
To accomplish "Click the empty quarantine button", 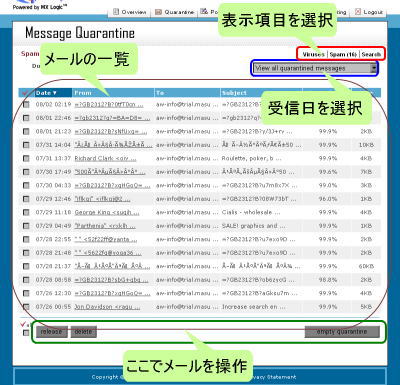I will 342,332.
